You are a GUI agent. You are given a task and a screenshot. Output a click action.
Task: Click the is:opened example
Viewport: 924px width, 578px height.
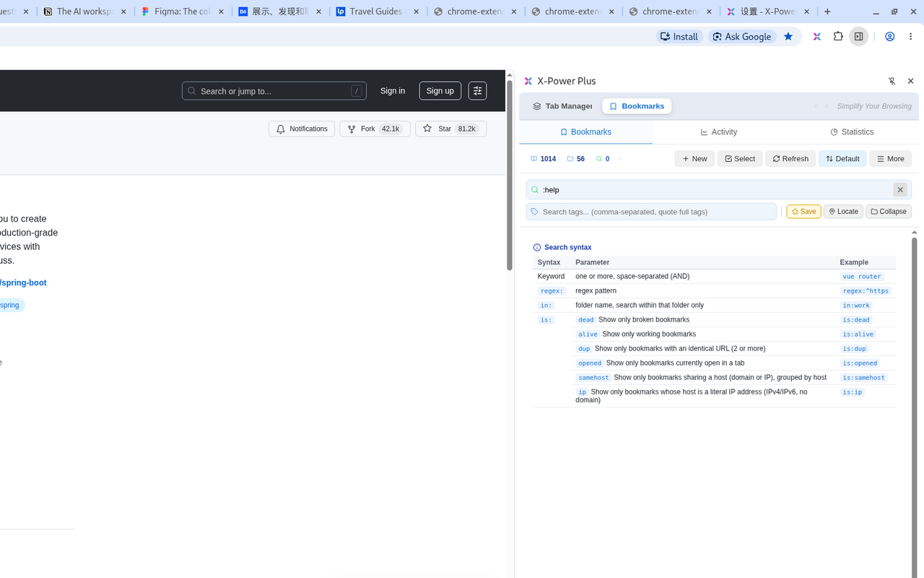coord(860,363)
